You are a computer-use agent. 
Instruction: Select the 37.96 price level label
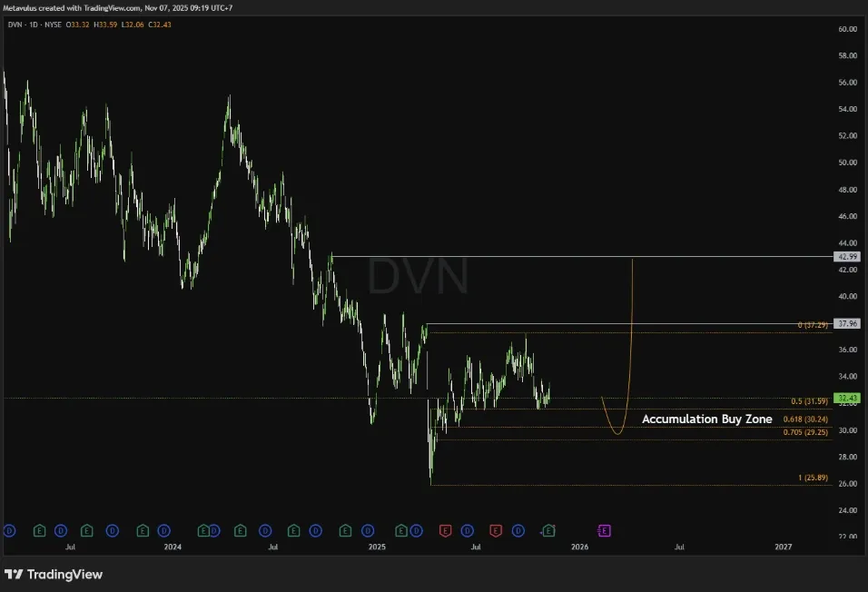(x=846, y=323)
